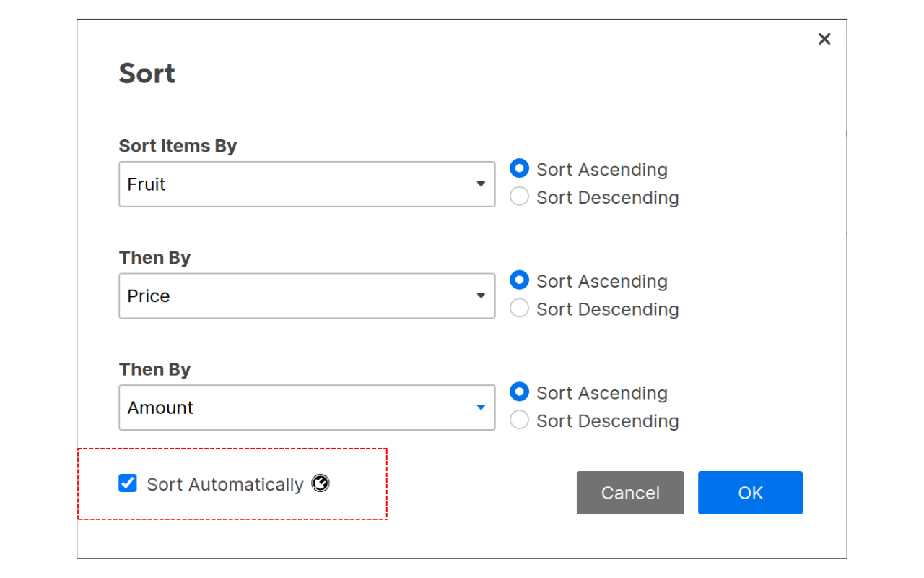Click the dialog close X icon

coord(824,38)
